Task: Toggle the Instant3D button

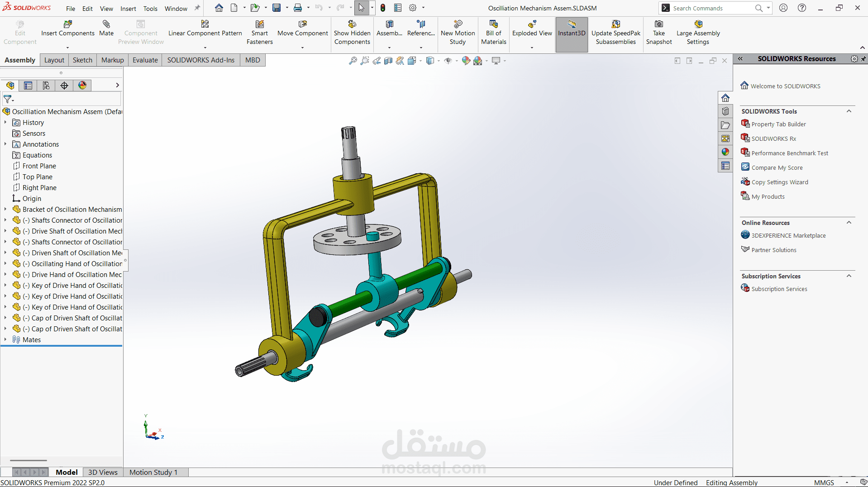Action: [572, 34]
